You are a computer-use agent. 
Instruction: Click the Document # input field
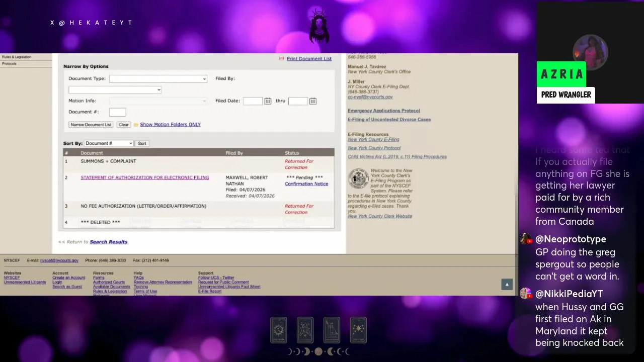117,112
